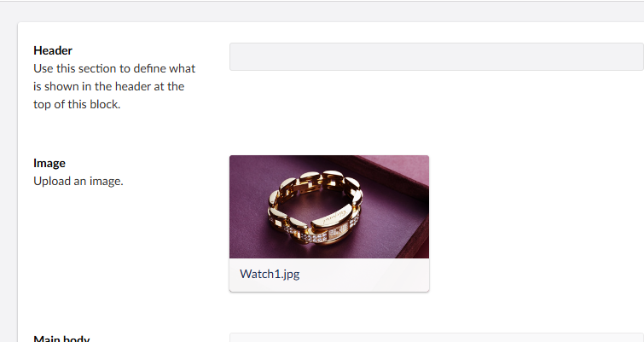Select the 'Upload an image.' description text
The width and height of the screenshot is (644, 342).
(x=78, y=181)
